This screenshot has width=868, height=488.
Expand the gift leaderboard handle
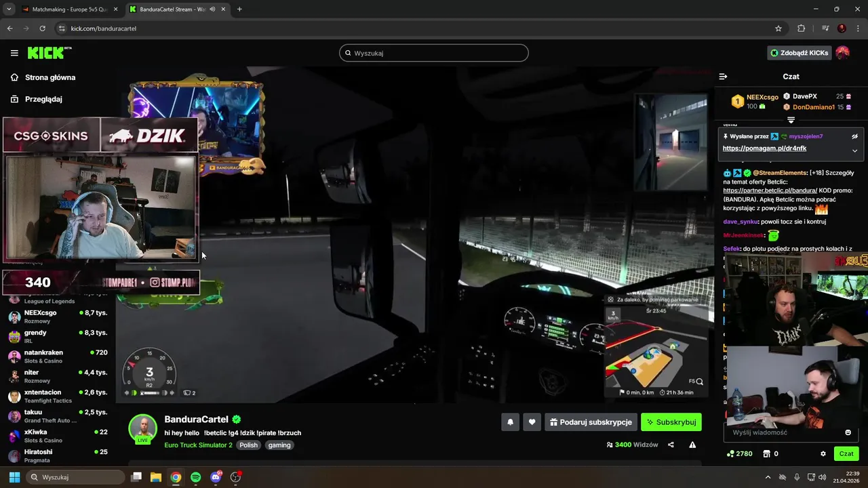[x=791, y=120]
